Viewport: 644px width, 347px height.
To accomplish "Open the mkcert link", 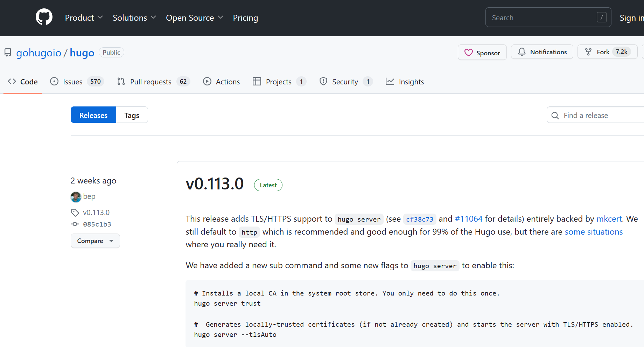I will pyautogui.click(x=609, y=219).
